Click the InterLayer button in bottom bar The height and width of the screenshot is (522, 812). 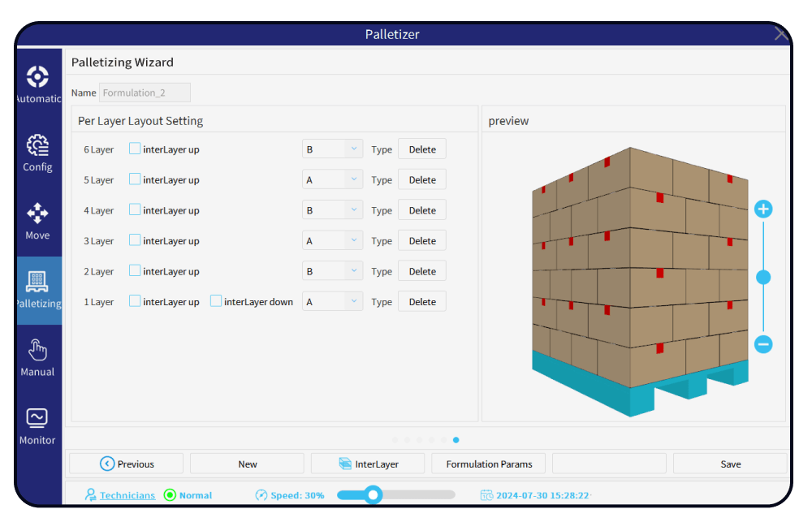pos(367,464)
